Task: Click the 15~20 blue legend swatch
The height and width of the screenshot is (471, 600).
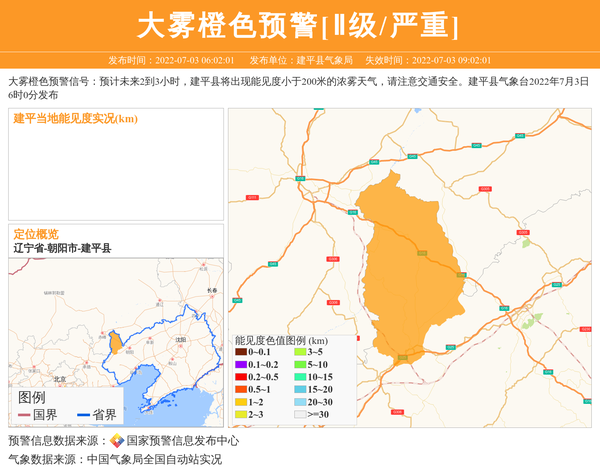Action: coord(300,390)
